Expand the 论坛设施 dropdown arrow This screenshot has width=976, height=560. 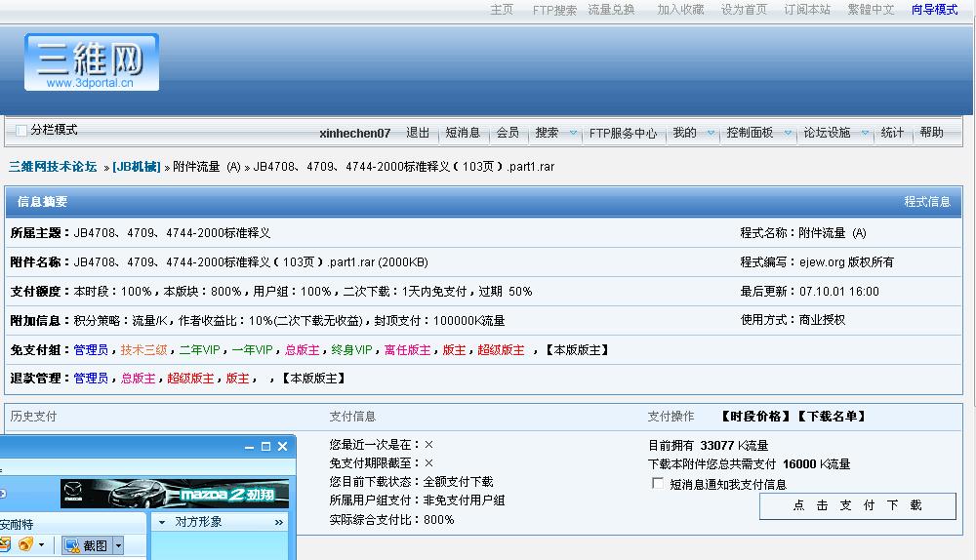[865, 133]
